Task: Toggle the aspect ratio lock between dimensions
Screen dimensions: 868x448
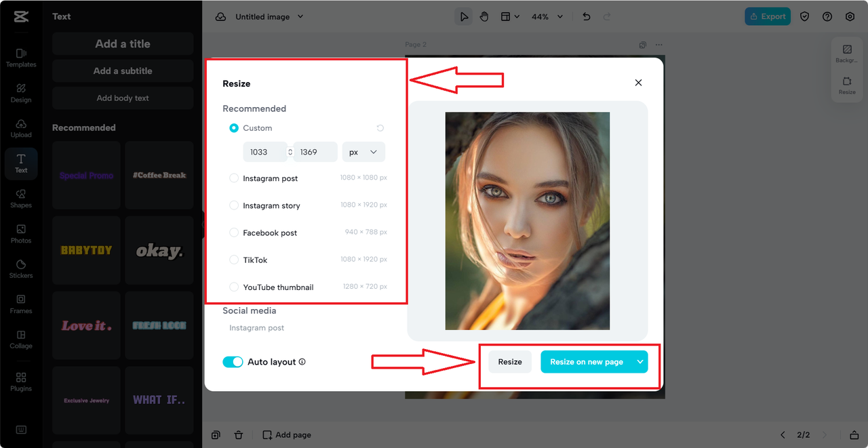Action: pyautogui.click(x=290, y=152)
